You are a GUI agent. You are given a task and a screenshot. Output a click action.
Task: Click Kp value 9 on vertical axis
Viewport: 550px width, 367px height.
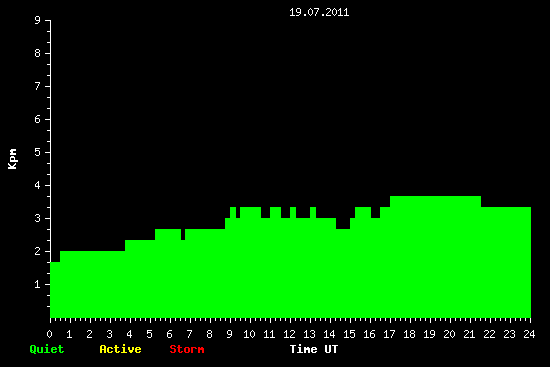coord(38,20)
